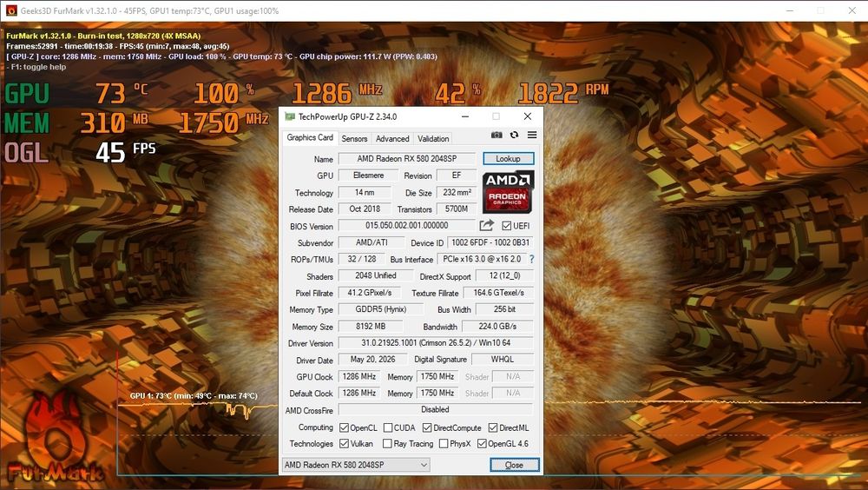
Task: Open the Advanced tab
Action: click(392, 139)
